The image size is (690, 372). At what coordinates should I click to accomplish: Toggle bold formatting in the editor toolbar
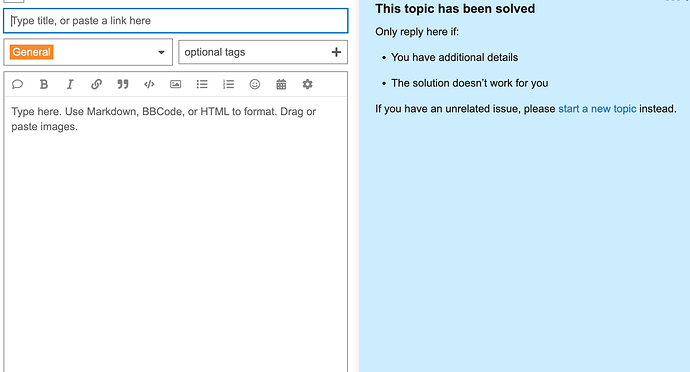44,84
